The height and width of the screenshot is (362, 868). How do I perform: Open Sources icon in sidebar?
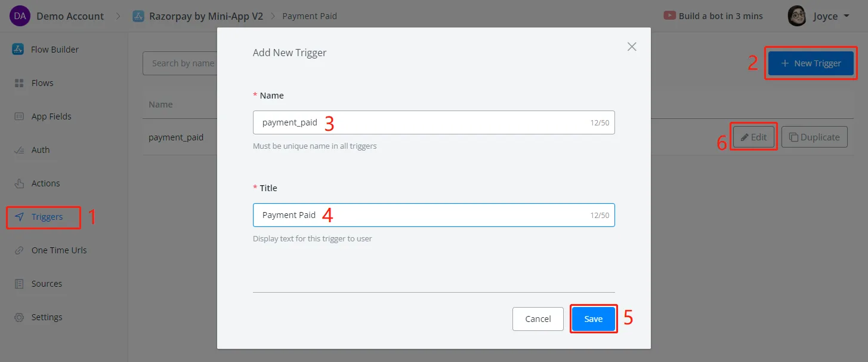click(18, 284)
